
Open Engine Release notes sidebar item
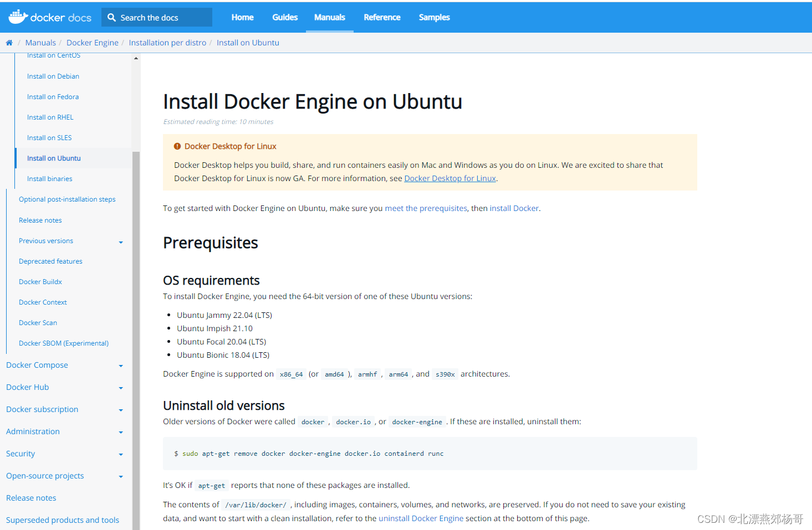(x=40, y=220)
